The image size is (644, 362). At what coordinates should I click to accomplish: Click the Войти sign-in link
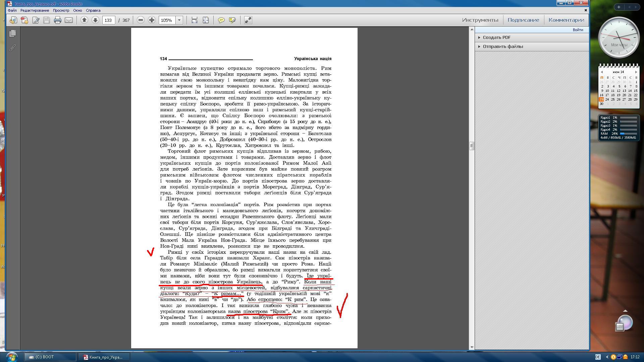(578, 30)
